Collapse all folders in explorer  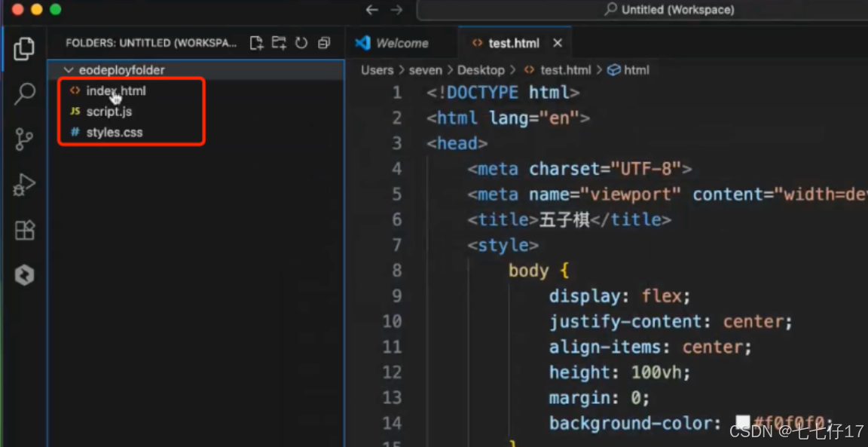(x=324, y=43)
